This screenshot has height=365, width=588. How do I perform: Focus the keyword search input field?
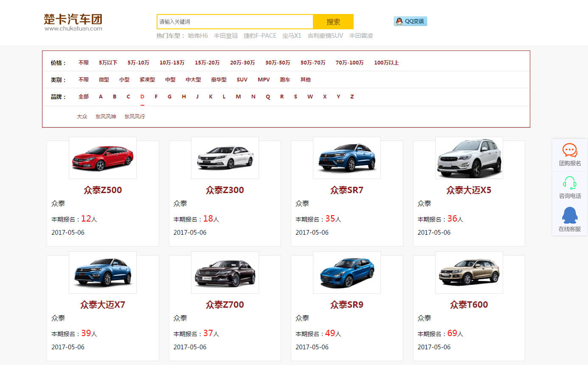pos(235,22)
